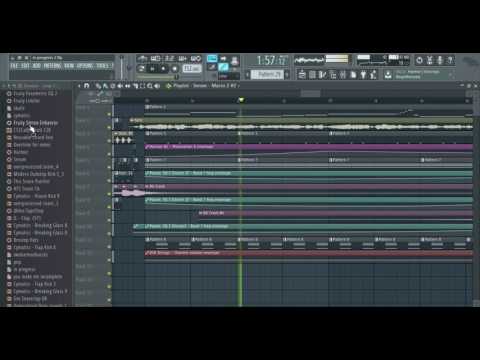Select Cymatics Trap Kick 3 in browser
Screen dimensions: 480x360
tap(35, 284)
